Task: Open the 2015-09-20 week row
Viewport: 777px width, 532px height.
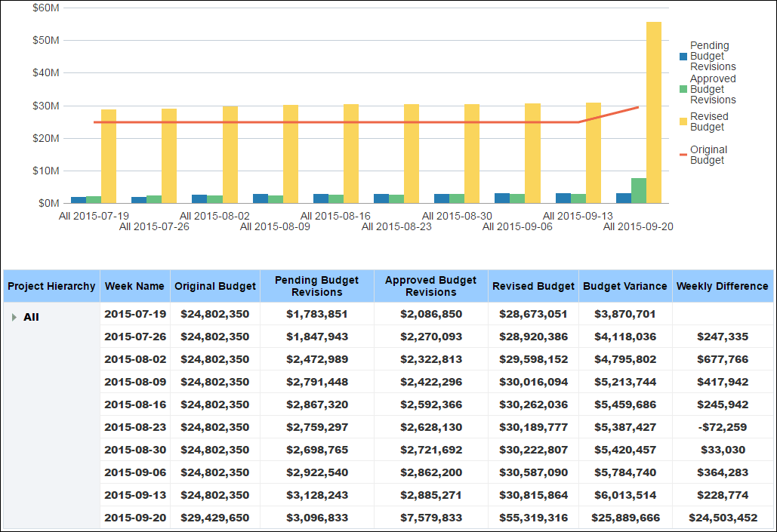Action: 134,519
